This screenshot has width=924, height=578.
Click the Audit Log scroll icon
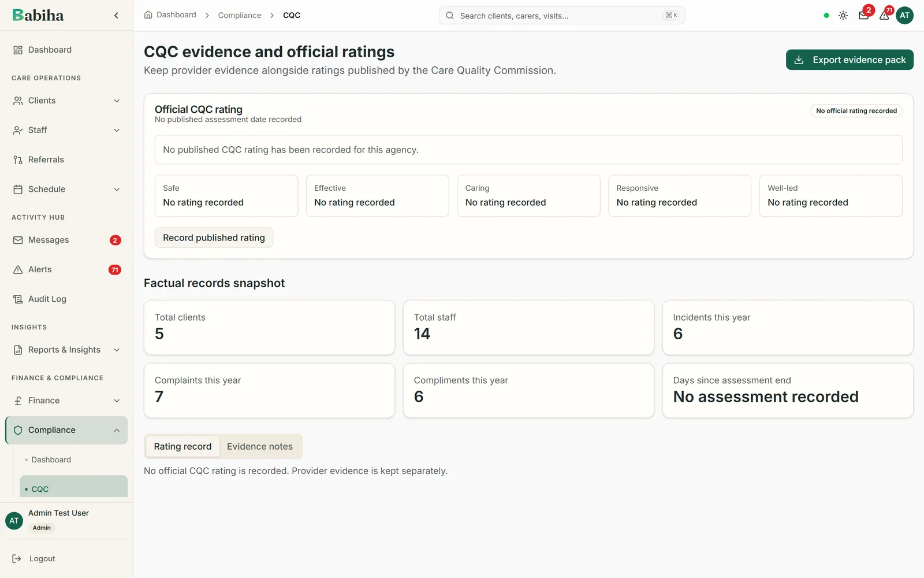pyautogui.click(x=18, y=299)
